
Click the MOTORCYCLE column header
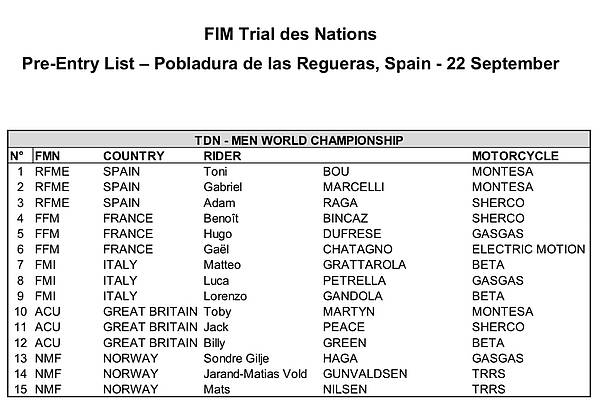515,156
